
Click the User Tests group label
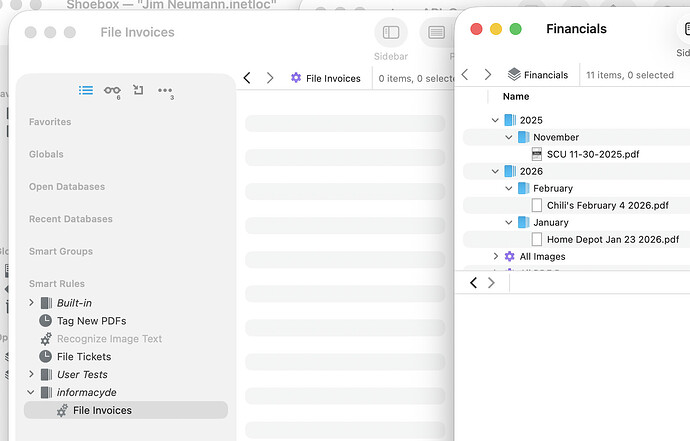pyautogui.click(x=82, y=375)
